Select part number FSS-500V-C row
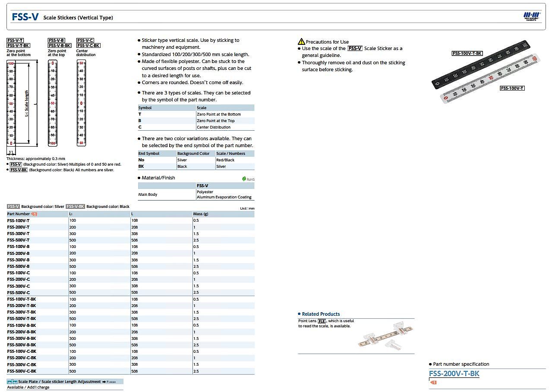This screenshot has height=392, width=555. (130, 292)
